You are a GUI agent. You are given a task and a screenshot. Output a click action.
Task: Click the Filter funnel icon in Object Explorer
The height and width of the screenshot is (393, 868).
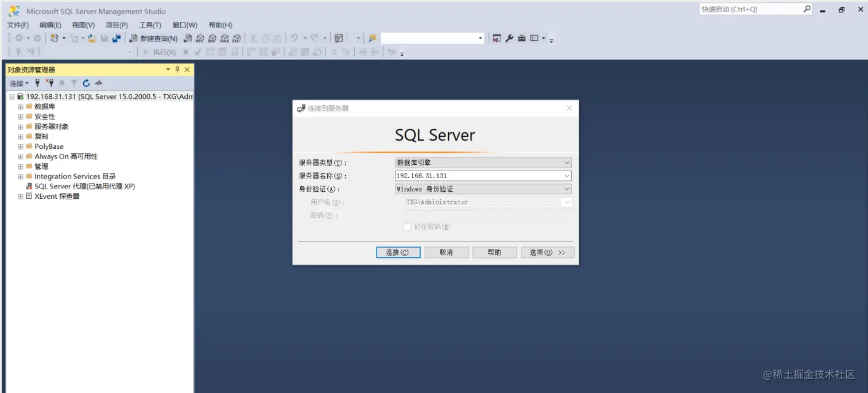tap(74, 83)
